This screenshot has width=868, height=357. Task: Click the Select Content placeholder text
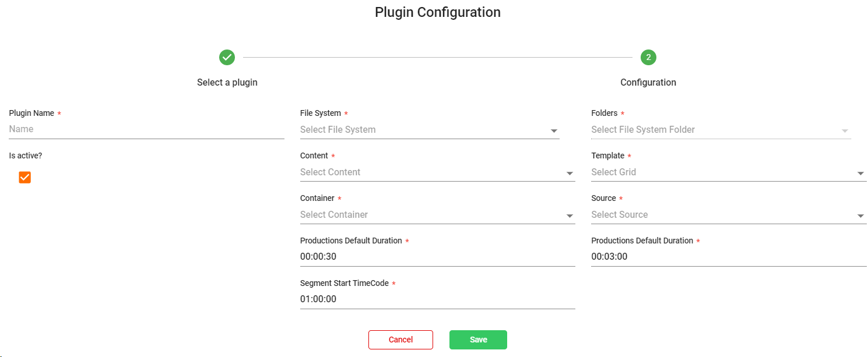[330, 172]
